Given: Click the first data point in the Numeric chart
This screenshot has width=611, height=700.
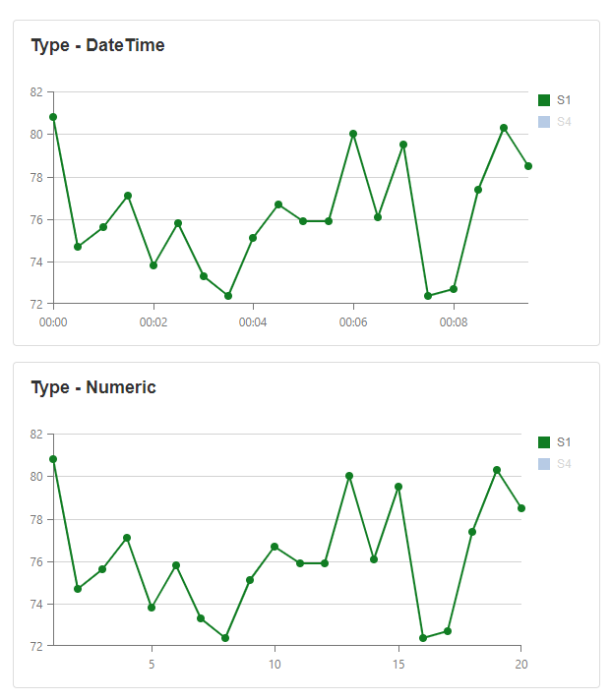Looking at the screenshot, I should (x=53, y=459).
